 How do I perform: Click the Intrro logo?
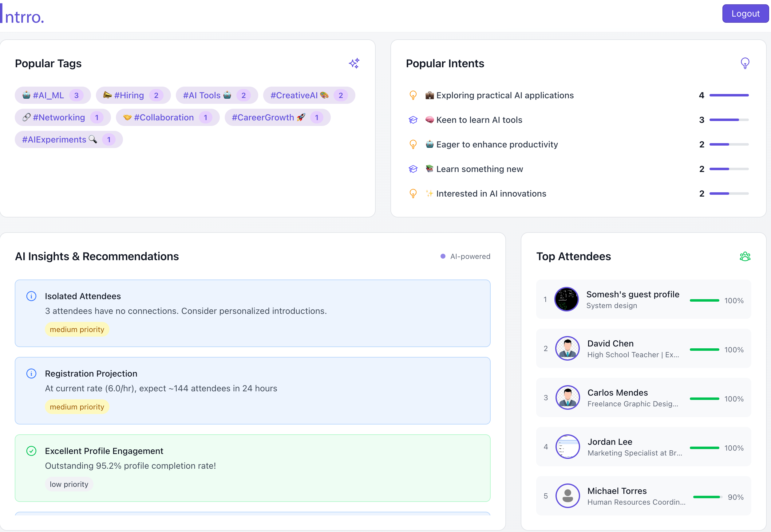click(x=23, y=15)
